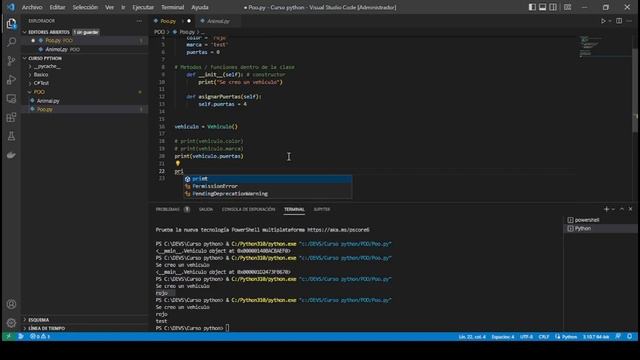This screenshot has width=640, height=360.
Task: Open errors and warnings count in status bar
Action: click(x=40, y=337)
